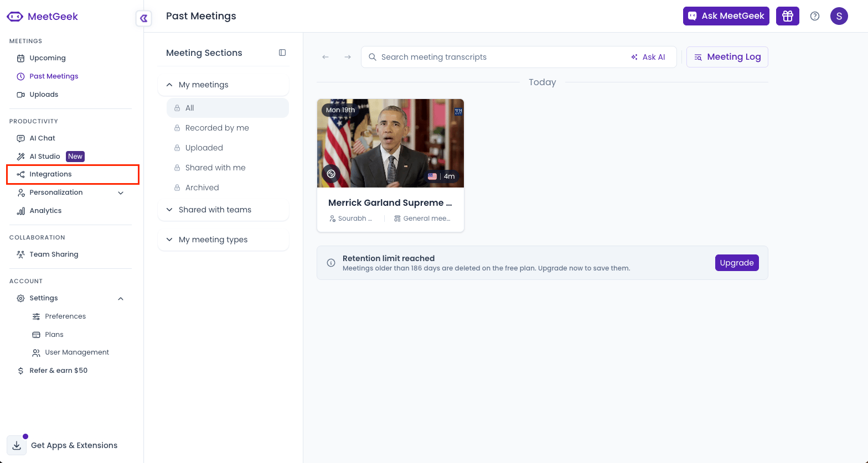Image resolution: width=868 pixels, height=463 pixels.
Task: Click the search magnifier icon
Action: click(x=373, y=57)
